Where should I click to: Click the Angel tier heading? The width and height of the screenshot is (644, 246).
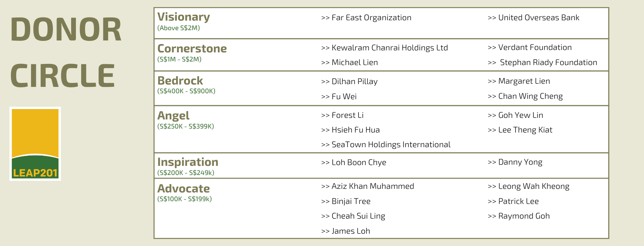click(173, 115)
